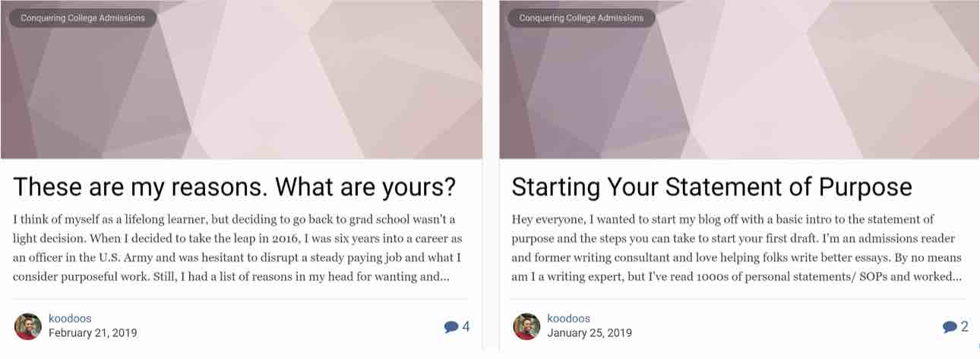Select the Conquering College Admissions tag on left card
The image size is (980, 359).
pyautogui.click(x=83, y=17)
